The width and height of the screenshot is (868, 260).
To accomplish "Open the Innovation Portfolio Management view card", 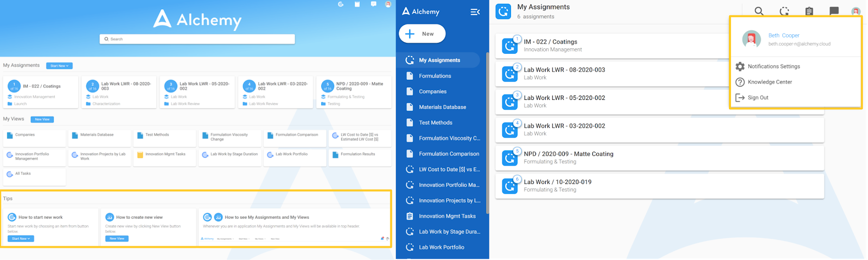I will click(34, 157).
